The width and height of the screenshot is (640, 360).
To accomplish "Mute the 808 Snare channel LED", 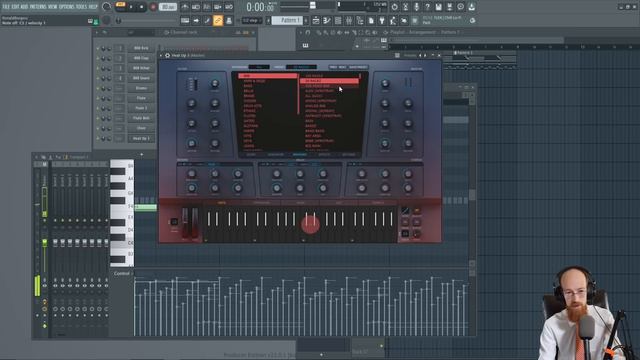I will (98, 78).
